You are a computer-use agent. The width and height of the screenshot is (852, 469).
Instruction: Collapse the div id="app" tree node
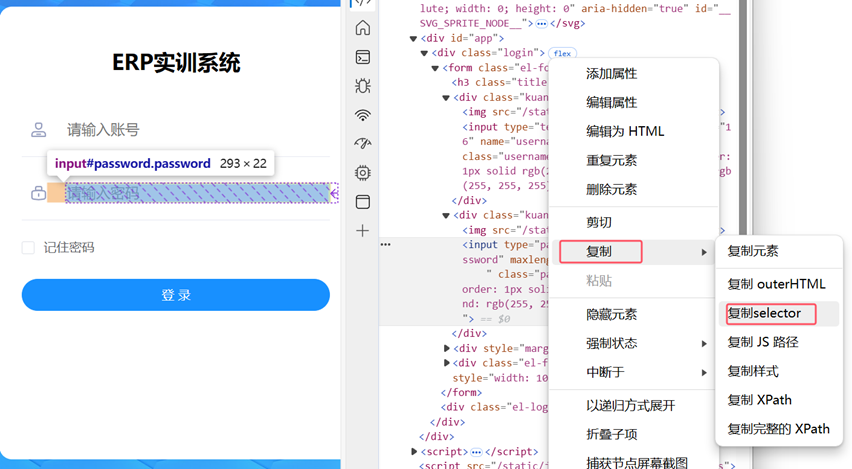coord(414,39)
